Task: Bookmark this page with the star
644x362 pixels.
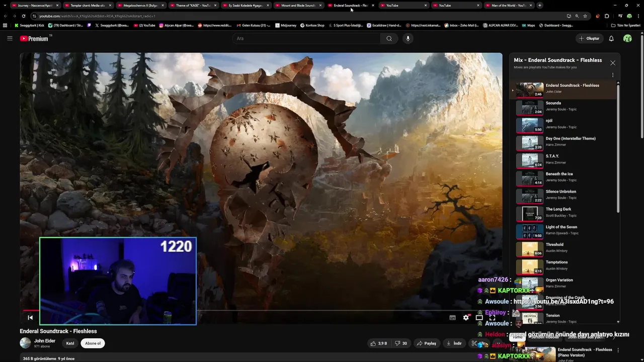Action: point(585,16)
